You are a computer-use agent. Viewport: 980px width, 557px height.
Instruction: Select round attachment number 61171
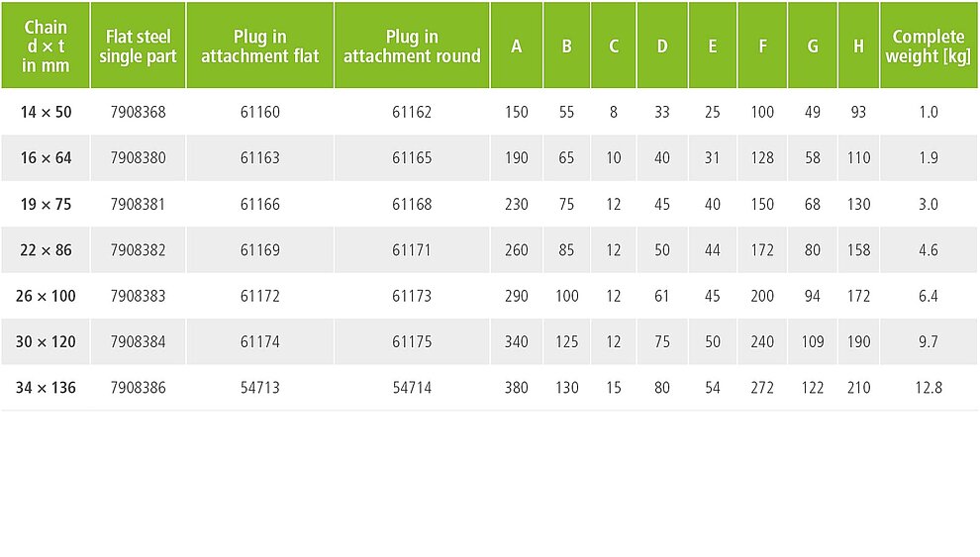[x=412, y=250]
